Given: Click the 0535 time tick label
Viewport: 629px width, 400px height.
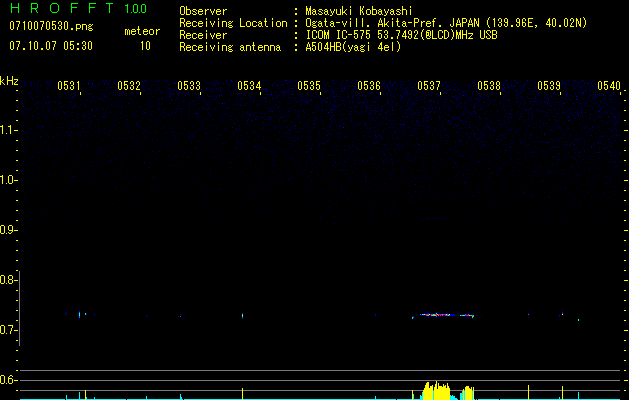Looking at the screenshot, I should coord(309,86).
